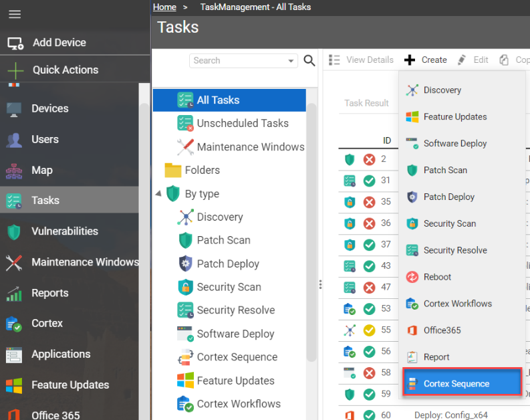Click the By type tree label
Viewport: 530px width, 420px height.
point(202,194)
